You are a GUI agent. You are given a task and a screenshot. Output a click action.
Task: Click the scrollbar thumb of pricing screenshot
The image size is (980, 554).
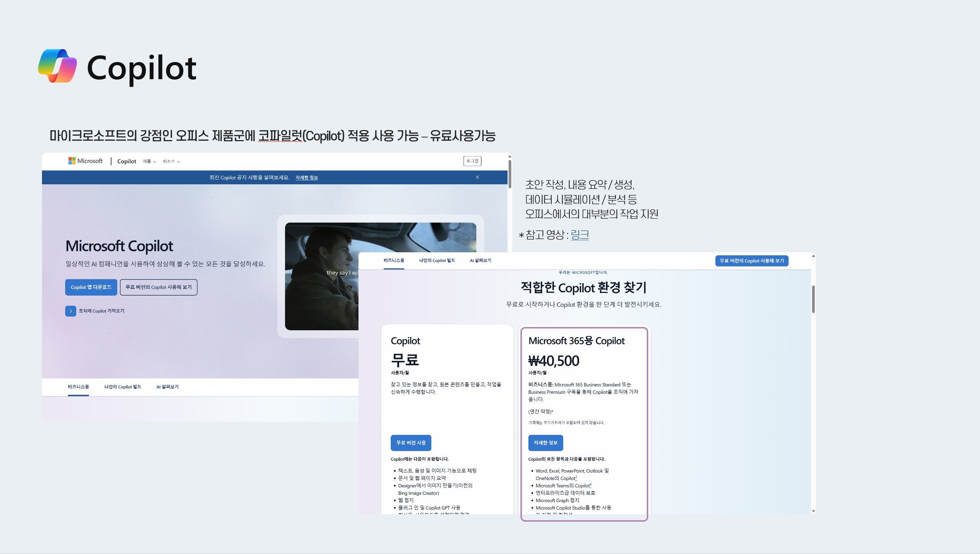click(813, 299)
